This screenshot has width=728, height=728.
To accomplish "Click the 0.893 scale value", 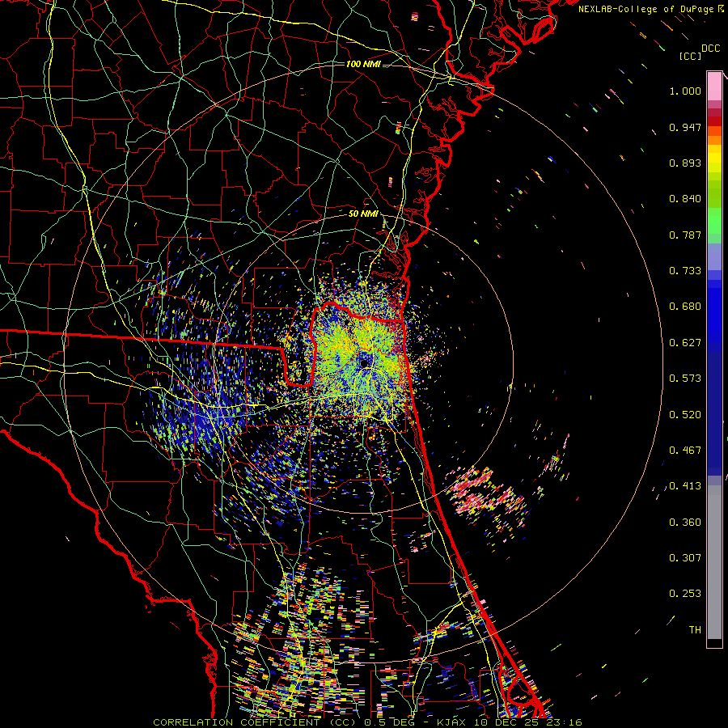I will pyautogui.click(x=685, y=163).
